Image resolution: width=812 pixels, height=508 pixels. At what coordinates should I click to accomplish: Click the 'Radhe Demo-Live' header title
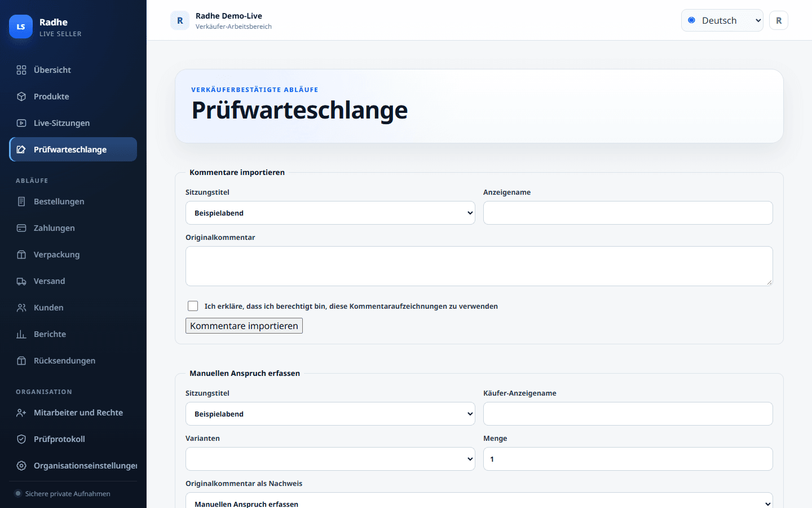tap(229, 16)
